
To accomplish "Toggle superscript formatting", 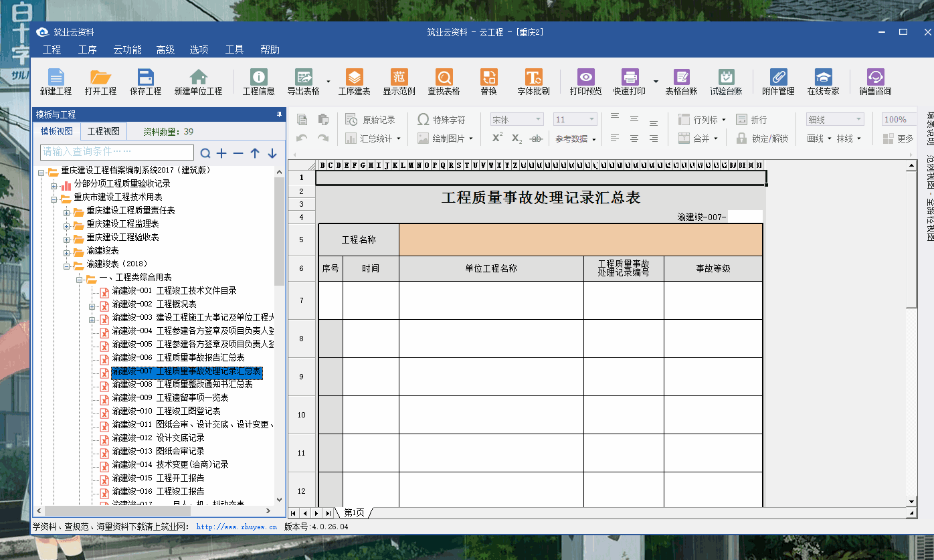I will [x=497, y=138].
